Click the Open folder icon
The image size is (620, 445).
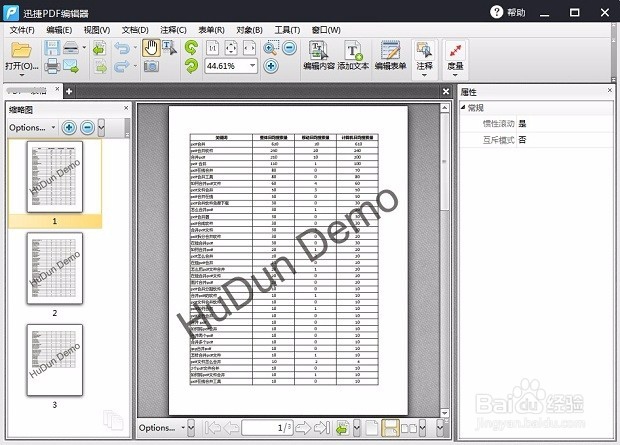pos(21,50)
